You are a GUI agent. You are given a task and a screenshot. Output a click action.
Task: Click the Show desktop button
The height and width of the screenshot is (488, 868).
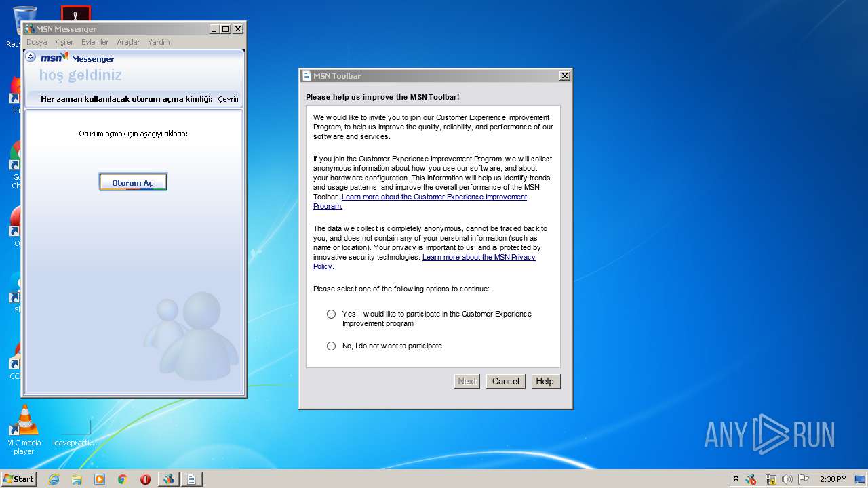click(861, 479)
